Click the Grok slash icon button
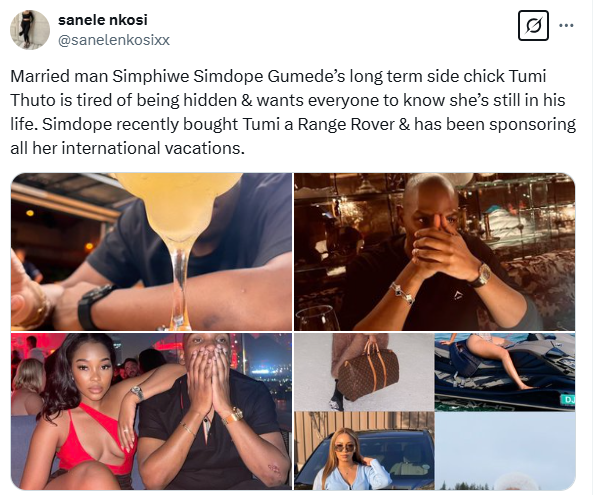This screenshot has height=495, width=595. coord(533,26)
